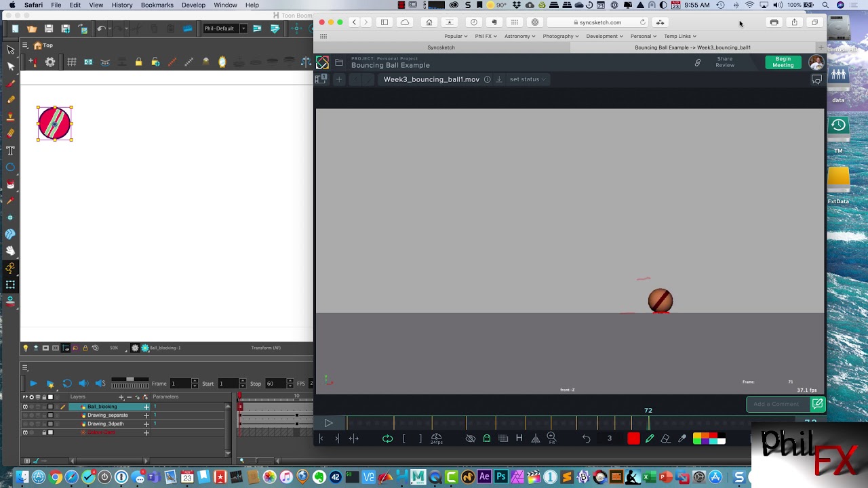Click the Stop frame field showing 60
The height and width of the screenshot is (488, 868).
coord(275,384)
